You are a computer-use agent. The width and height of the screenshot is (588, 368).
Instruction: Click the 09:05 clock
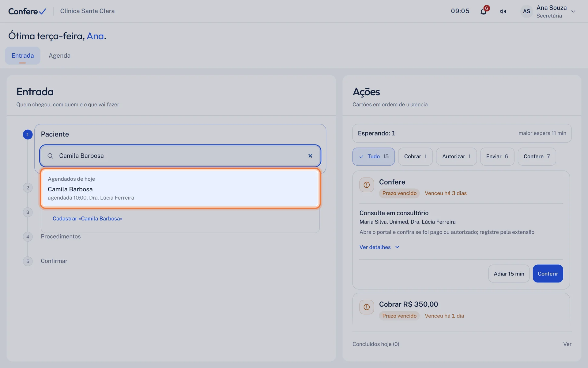click(460, 11)
